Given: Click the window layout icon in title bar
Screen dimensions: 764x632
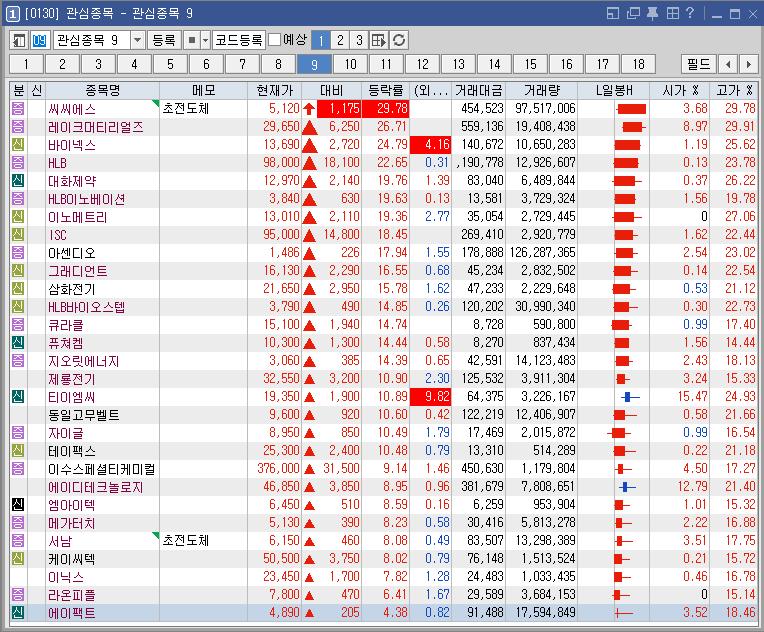Looking at the screenshot, I should tap(612, 13).
